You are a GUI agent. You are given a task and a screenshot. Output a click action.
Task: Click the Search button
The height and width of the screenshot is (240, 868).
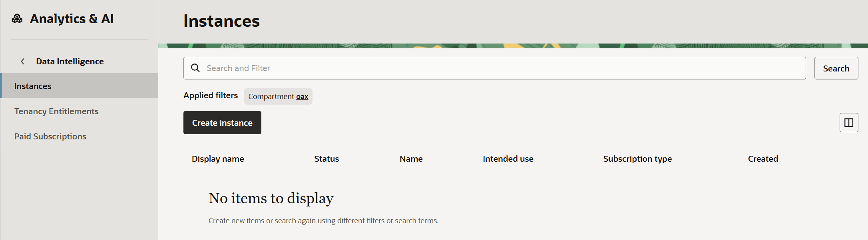point(836,68)
